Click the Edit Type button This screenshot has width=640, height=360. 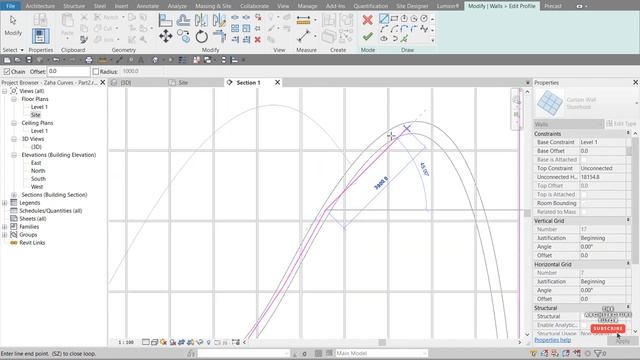621,123
